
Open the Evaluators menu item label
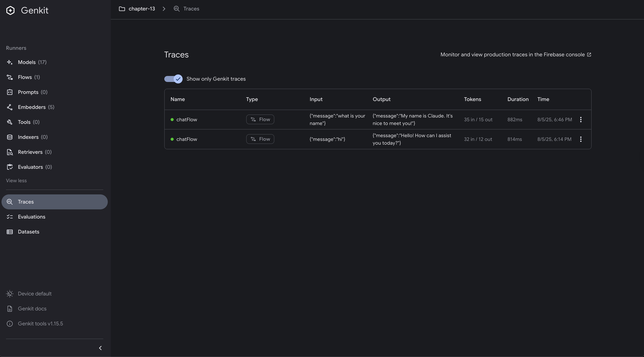[30, 167]
